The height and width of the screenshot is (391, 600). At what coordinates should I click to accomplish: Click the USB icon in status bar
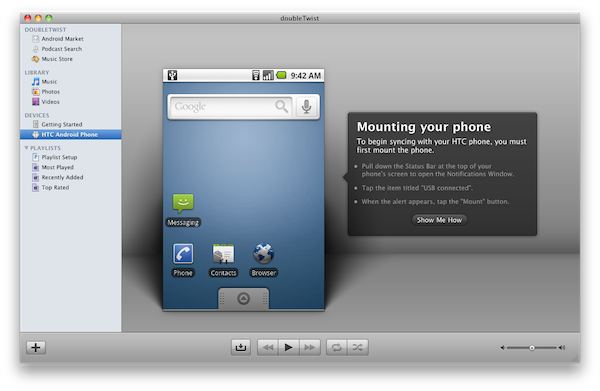click(173, 75)
